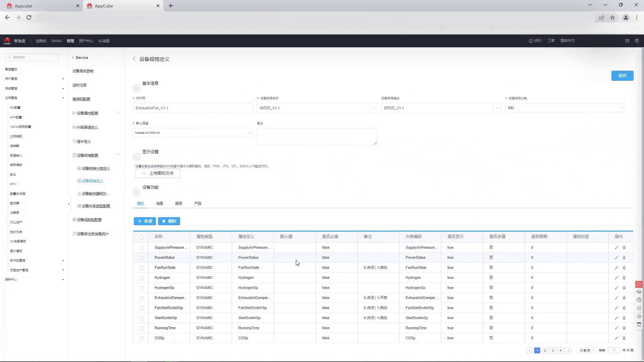The height and width of the screenshot is (362, 644).
Task: Switch to the 产品 tab
Action: click(198, 203)
